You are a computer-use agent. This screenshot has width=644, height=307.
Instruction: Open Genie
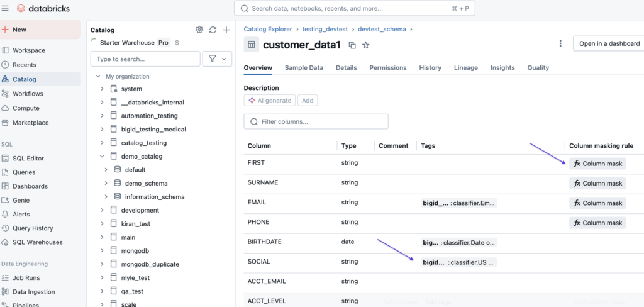(21, 200)
